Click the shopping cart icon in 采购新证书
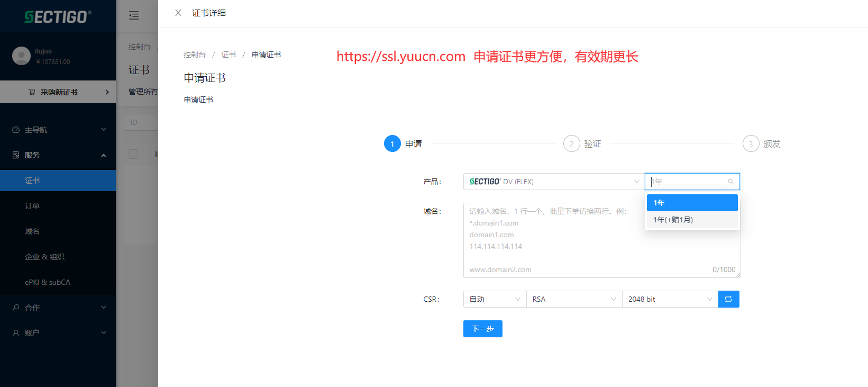Viewport: 868px width, 387px height. coord(32,92)
